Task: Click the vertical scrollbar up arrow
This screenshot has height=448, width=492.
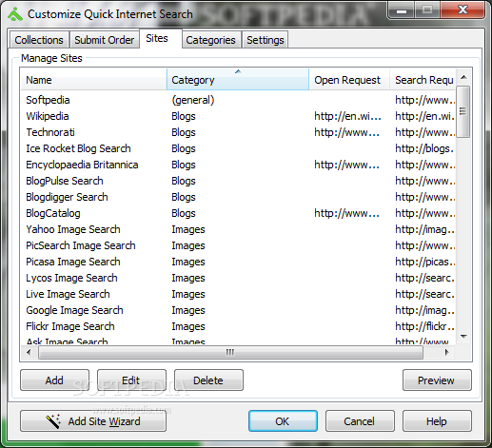Action: [463, 77]
